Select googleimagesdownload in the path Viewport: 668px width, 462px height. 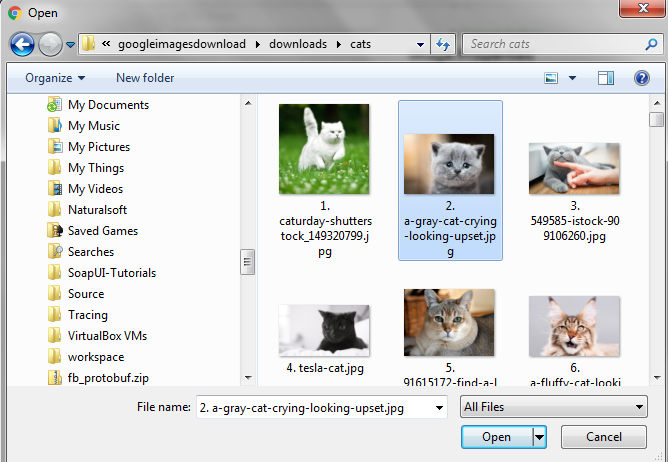coord(182,44)
